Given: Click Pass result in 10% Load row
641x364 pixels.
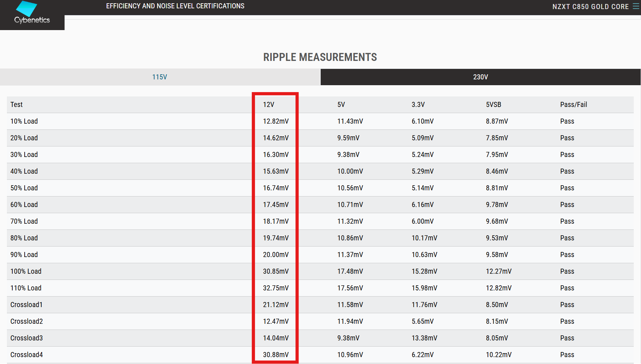Looking at the screenshot, I should click(x=567, y=121).
